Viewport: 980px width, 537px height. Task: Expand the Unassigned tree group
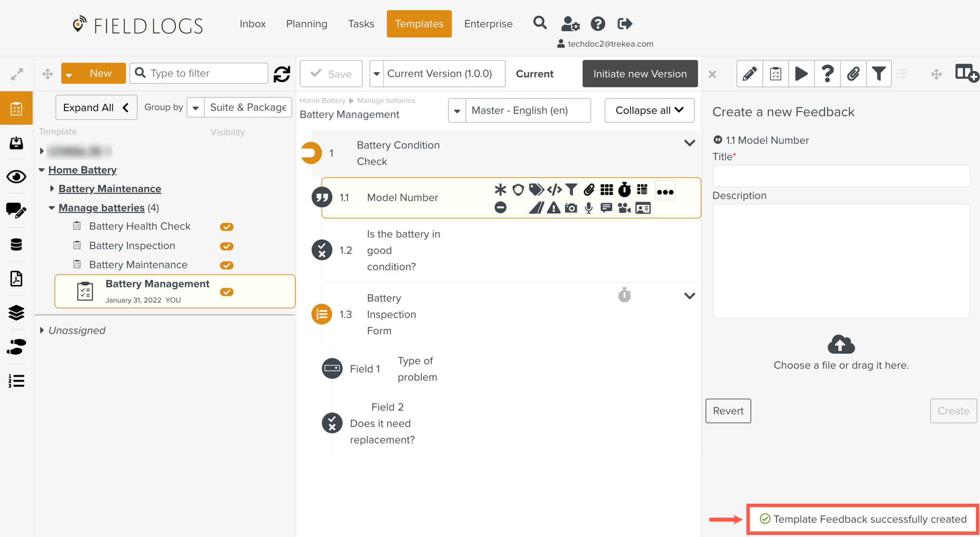click(42, 330)
